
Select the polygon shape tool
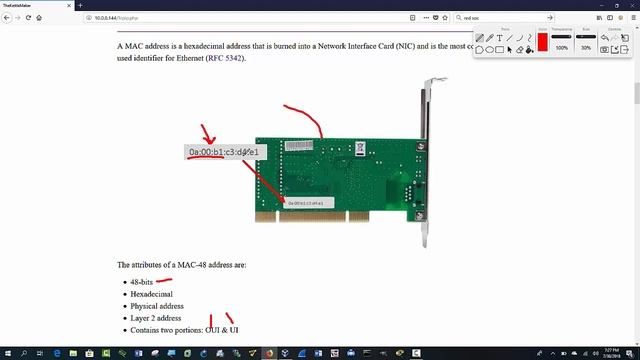tap(480, 50)
